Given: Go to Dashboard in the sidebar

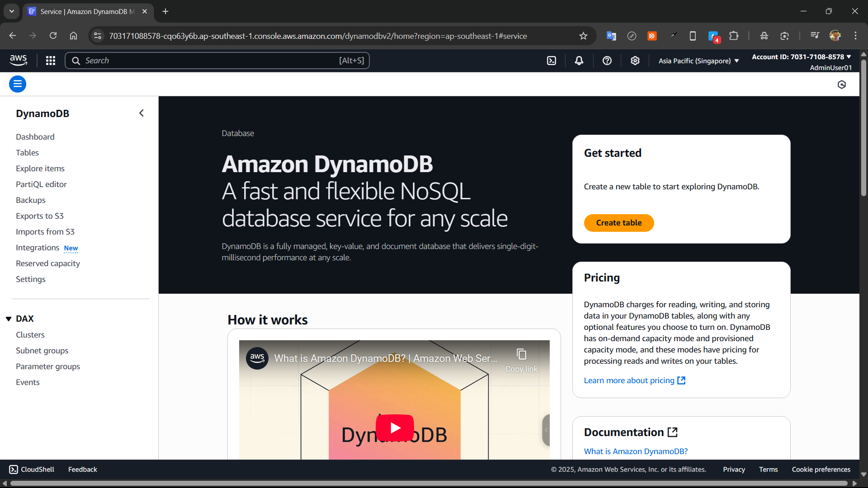Looking at the screenshot, I should [35, 137].
